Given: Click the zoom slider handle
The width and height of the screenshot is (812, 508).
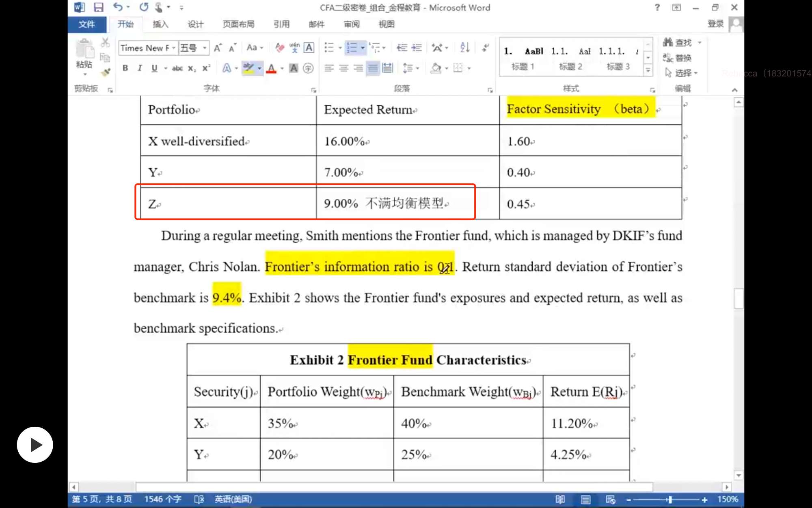Looking at the screenshot, I should (x=670, y=499).
